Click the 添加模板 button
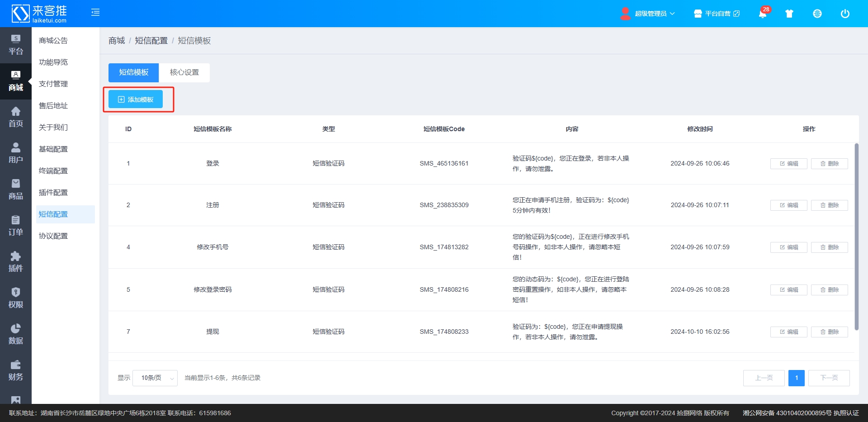 (136, 100)
